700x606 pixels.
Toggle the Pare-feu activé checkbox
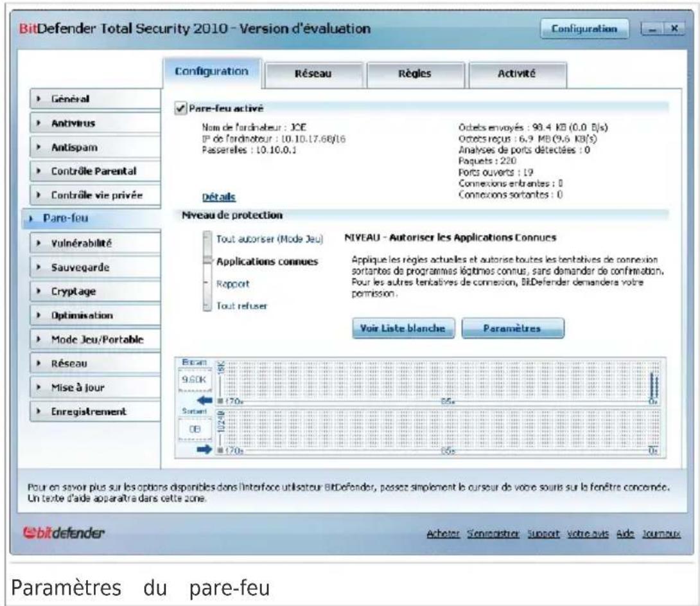coord(180,109)
